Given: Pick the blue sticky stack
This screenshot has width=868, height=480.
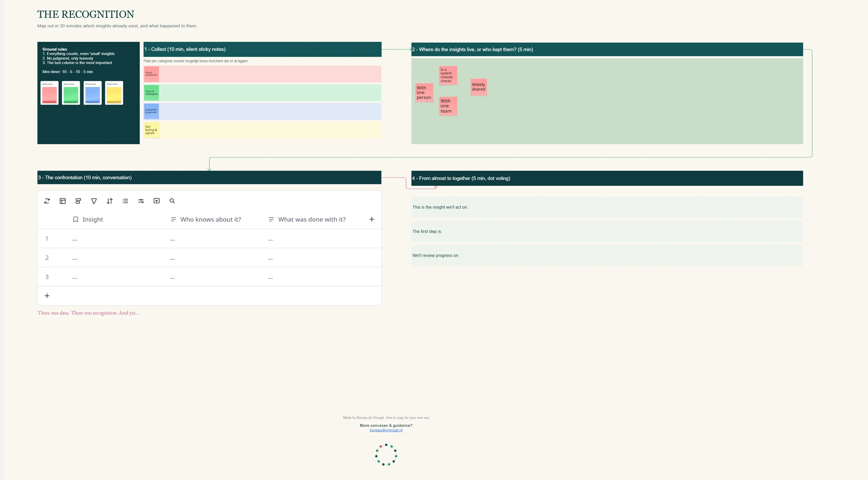Looking at the screenshot, I should click(93, 93).
